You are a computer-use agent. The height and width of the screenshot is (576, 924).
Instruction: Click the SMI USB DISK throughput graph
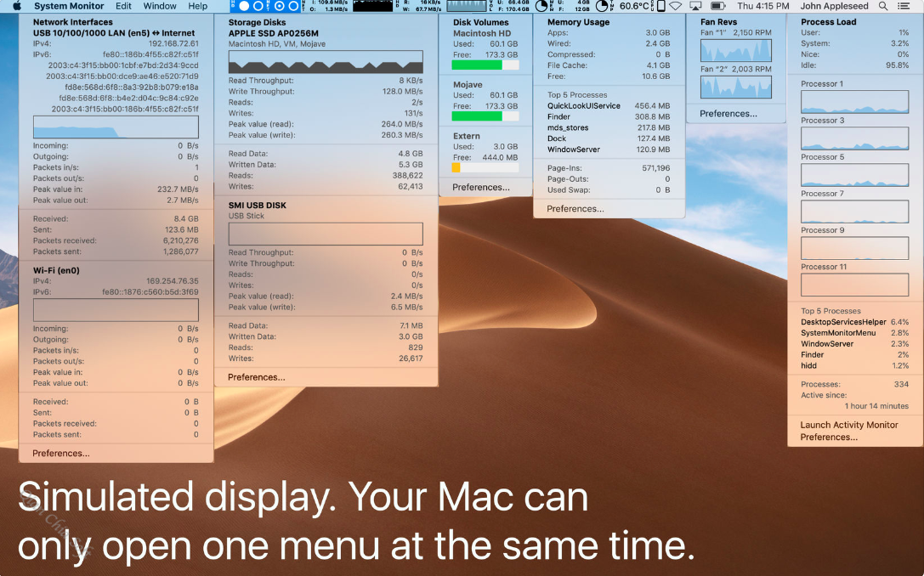click(x=326, y=234)
